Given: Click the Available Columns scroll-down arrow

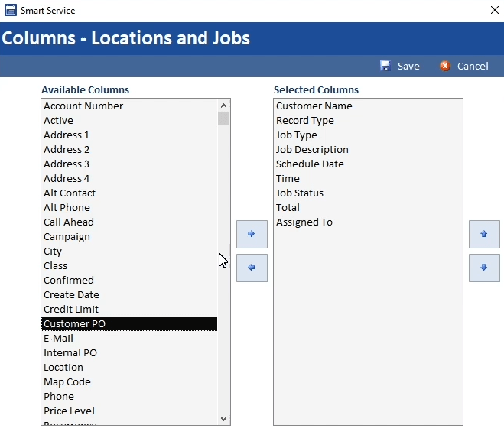Looking at the screenshot, I should (224, 418).
